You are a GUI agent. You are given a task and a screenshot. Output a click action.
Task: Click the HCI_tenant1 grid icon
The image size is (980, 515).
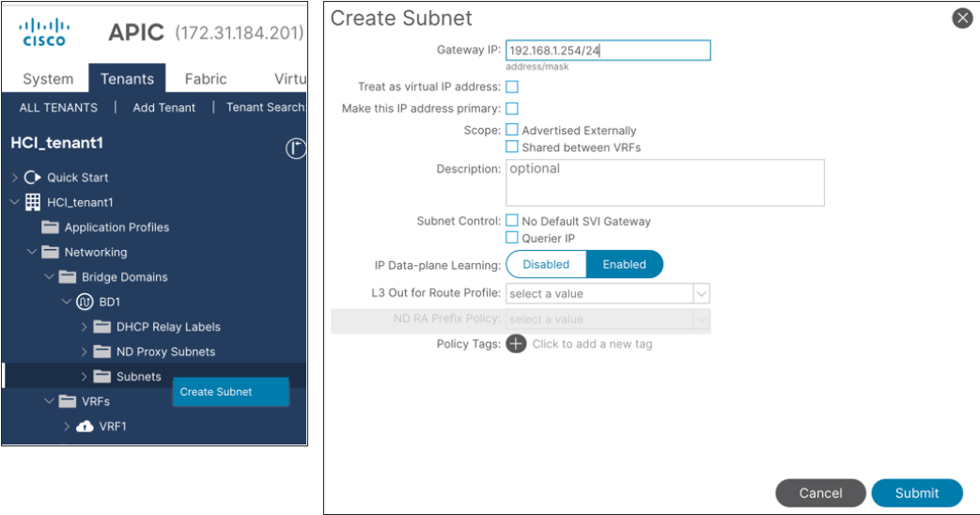pyautogui.click(x=33, y=202)
